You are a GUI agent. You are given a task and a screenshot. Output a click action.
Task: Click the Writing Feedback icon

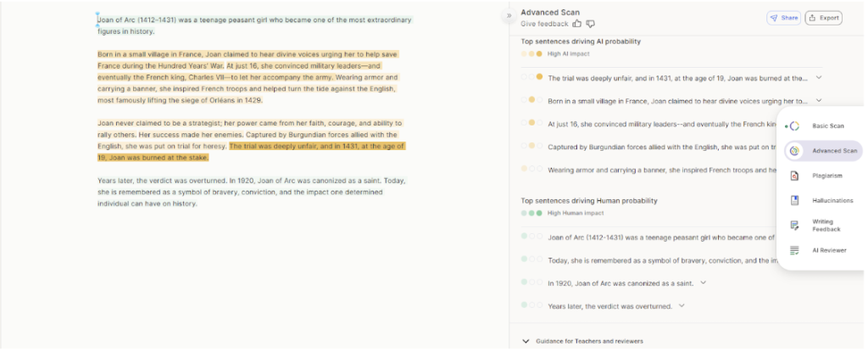[794, 226]
